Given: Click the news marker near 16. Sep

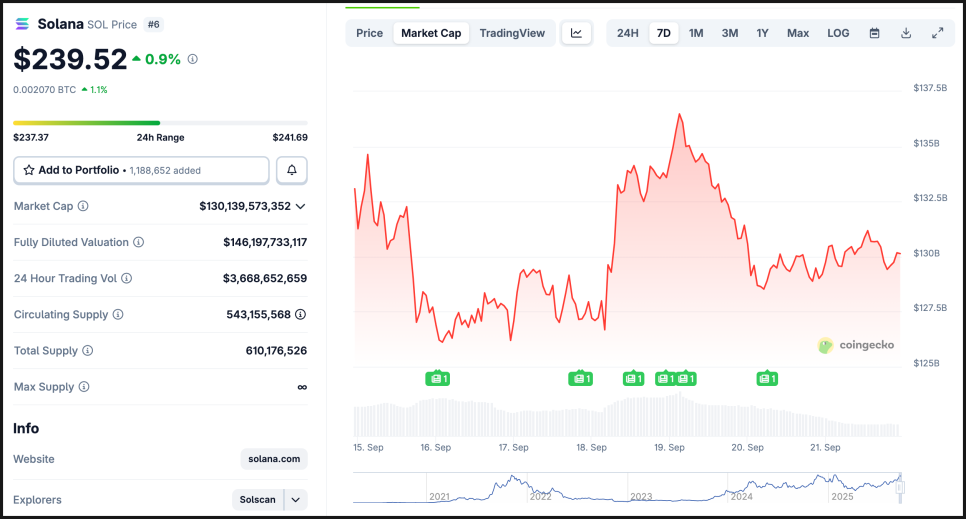Looking at the screenshot, I should tap(437, 378).
